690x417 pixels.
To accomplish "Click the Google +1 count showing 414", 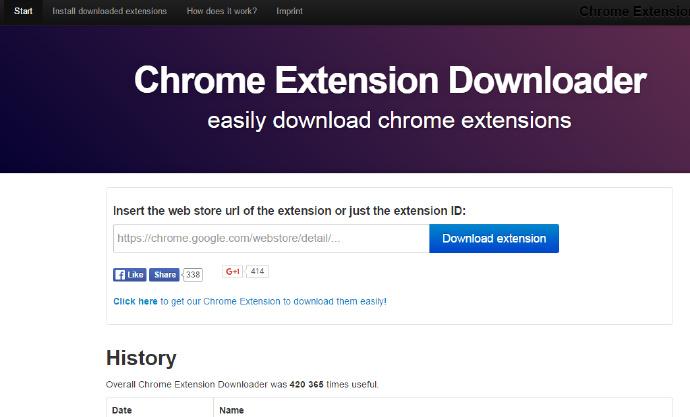I will [x=257, y=271].
